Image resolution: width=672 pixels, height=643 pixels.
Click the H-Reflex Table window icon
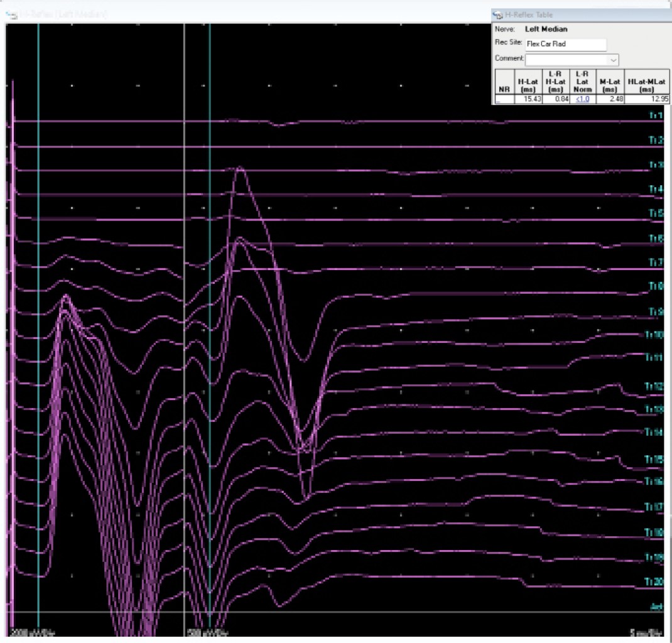click(x=499, y=15)
